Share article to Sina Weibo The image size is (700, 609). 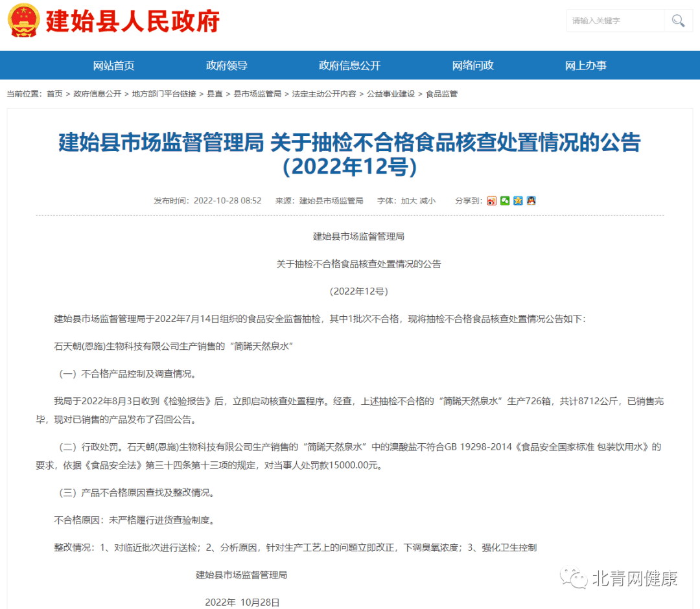(x=492, y=201)
